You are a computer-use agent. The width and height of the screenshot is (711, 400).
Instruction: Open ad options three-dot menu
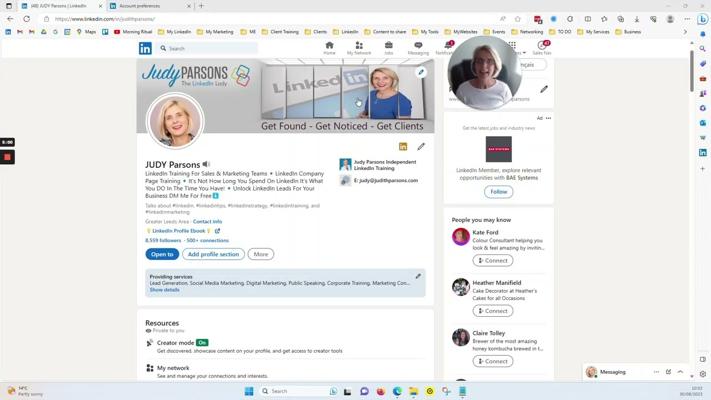point(548,118)
